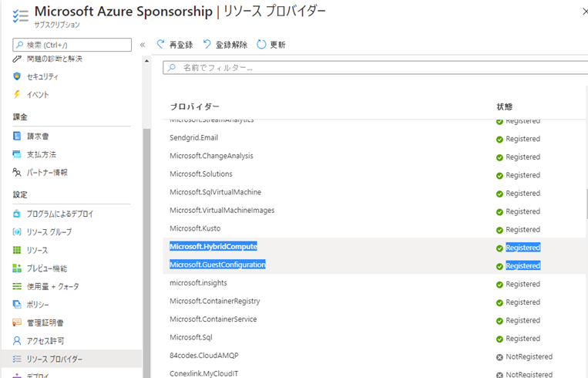
Task: Select the Microsoft.VirtualMachineImages provider row
Action: [x=375, y=210]
